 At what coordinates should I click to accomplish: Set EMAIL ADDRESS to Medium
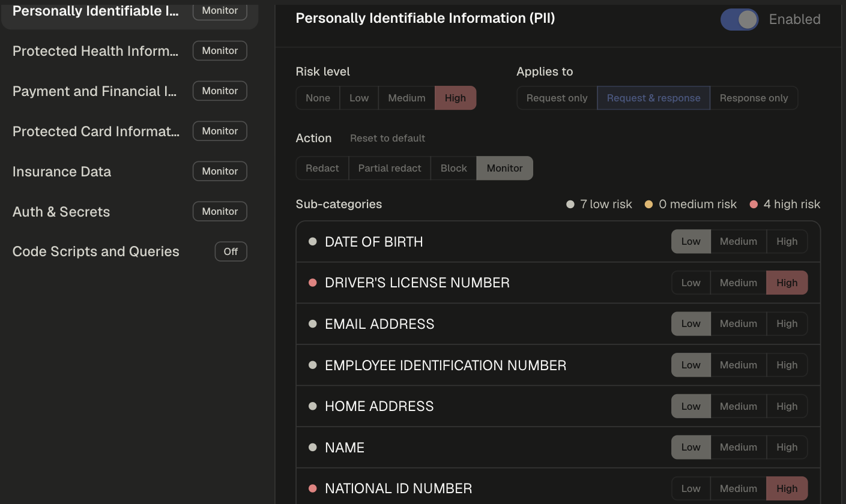coord(739,323)
